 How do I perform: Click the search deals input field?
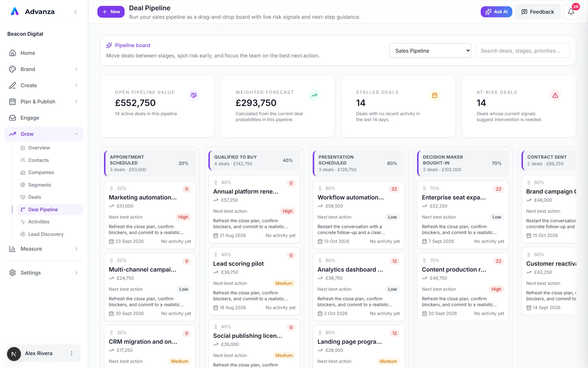523,51
